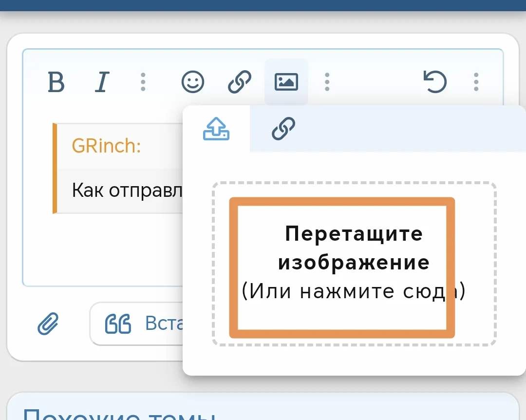Viewport: 526px width, 420px height.
Task: Insert a hyperlink
Action: (240, 82)
